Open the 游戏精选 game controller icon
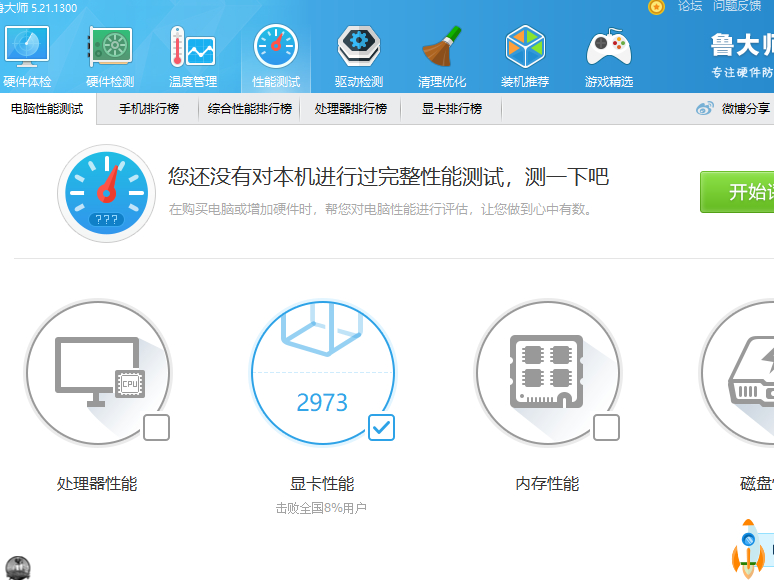 point(609,47)
